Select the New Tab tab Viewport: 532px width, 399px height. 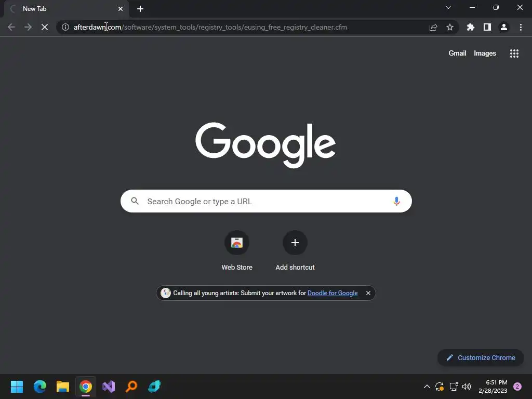point(66,9)
